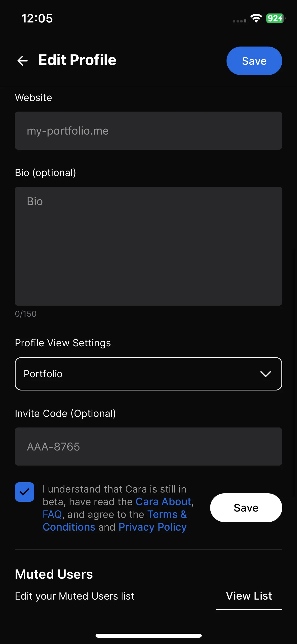This screenshot has width=297, height=644.
Task: Open the Terms & Conditions link
Action: tap(115, 521)
